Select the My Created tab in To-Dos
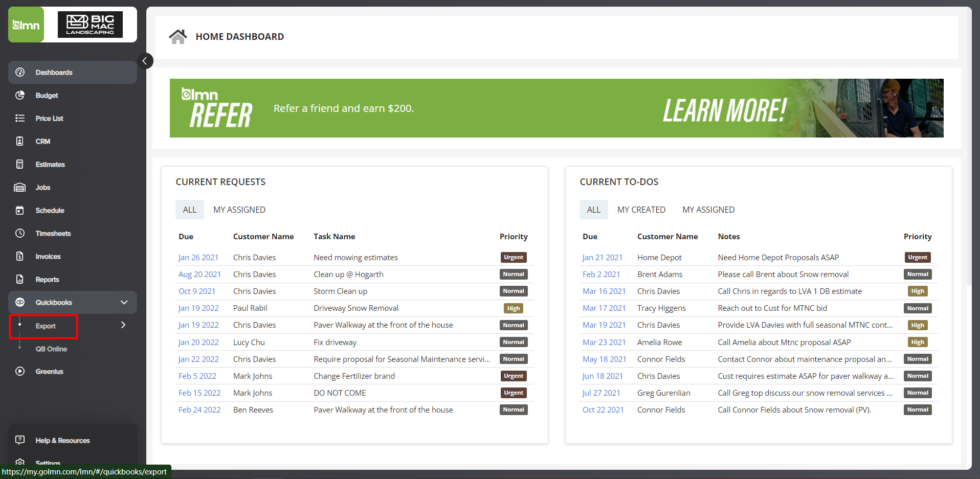The width and height of the screenshot is (980, 479). pos(641,210)
